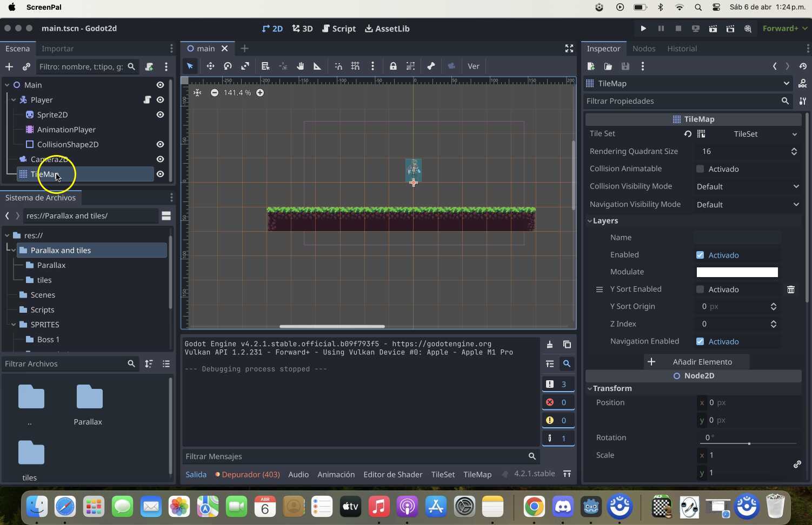Delete the TileMap layer with trash icon

pyautogui.click(x=791, y=290)
